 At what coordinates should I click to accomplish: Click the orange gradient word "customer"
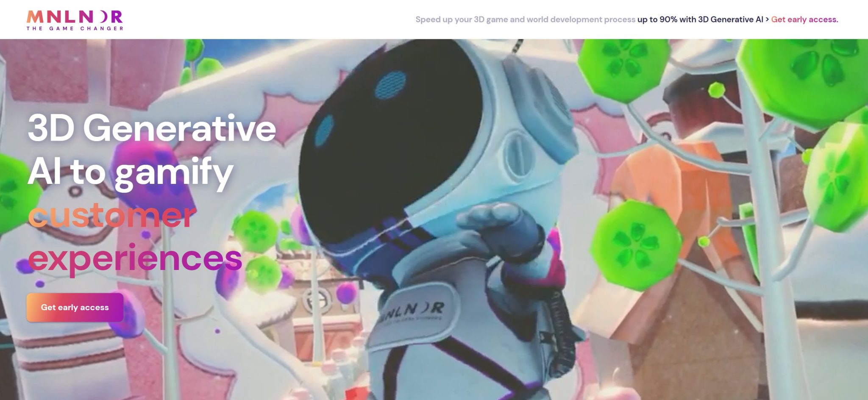[112, 215]
